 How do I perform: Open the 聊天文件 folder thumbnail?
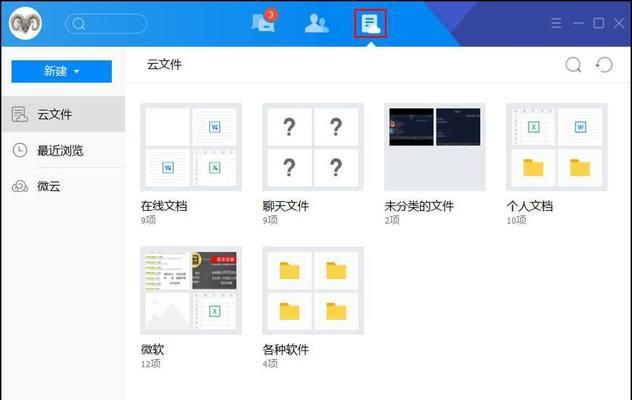pyautogui.click(x=313, y=147)
